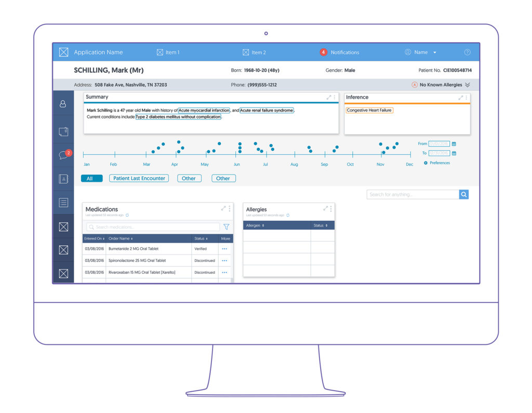Open the Name user dropdown
Image resolution: width=532 pixels, height=413 pixels.
point(421,52)
